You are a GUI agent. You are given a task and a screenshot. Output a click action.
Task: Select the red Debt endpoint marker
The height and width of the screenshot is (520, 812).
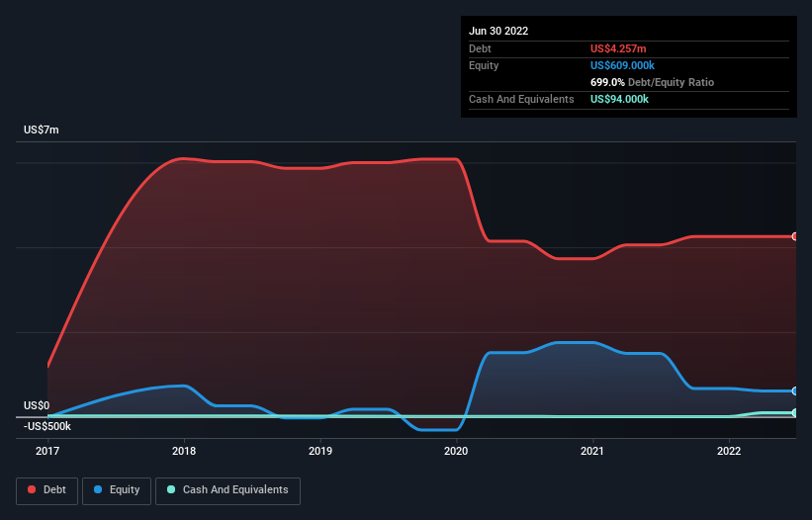tap(795, 236)
